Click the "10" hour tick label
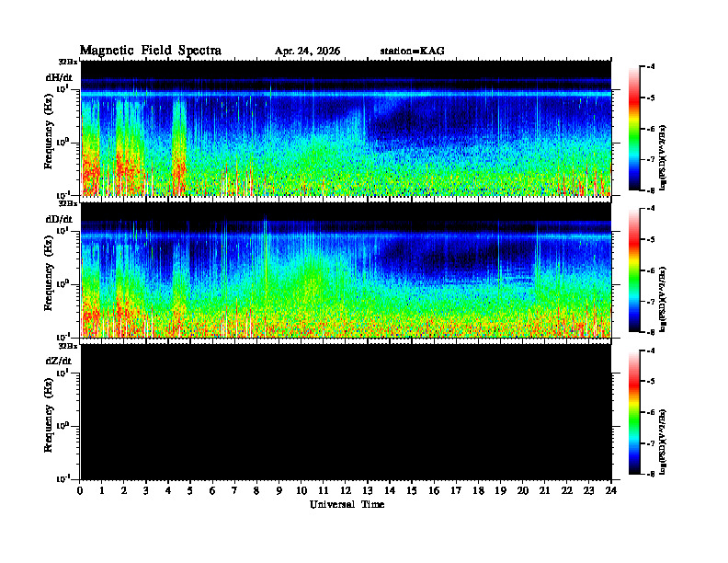The width and height of the screenshot is (728, 563). click(301, 491)
